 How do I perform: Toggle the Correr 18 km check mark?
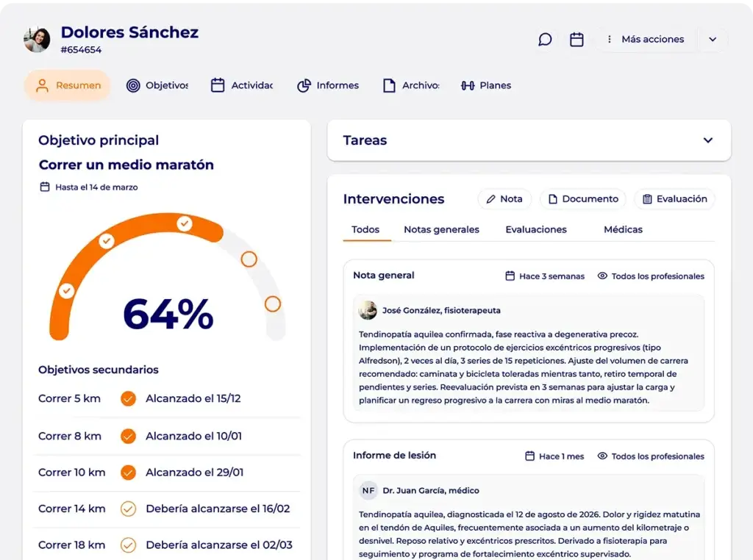tap(128, 545)
